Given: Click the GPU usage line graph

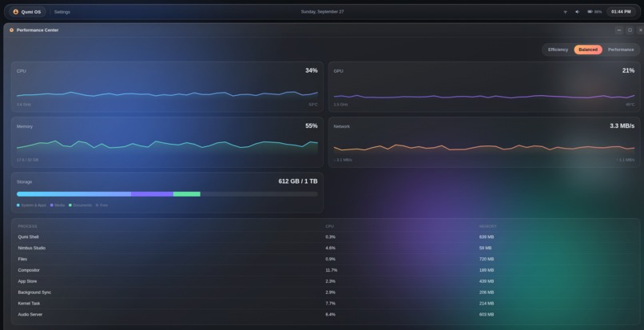Looking at the screenshot, I should point(484,97).
